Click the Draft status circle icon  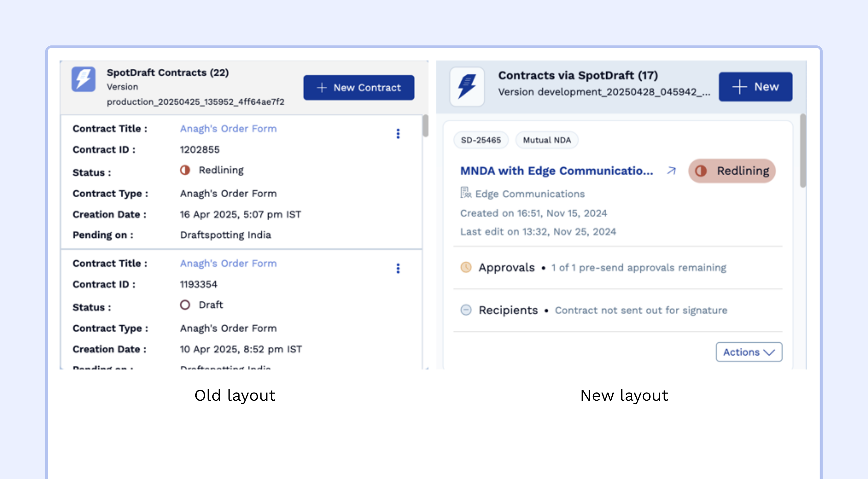185,305
